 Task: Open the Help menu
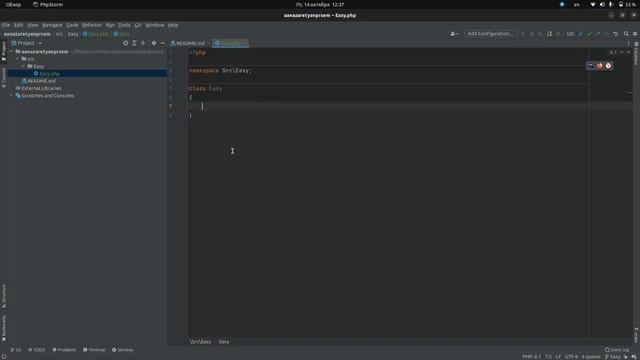pyautogui.click(x=173, y=25)
